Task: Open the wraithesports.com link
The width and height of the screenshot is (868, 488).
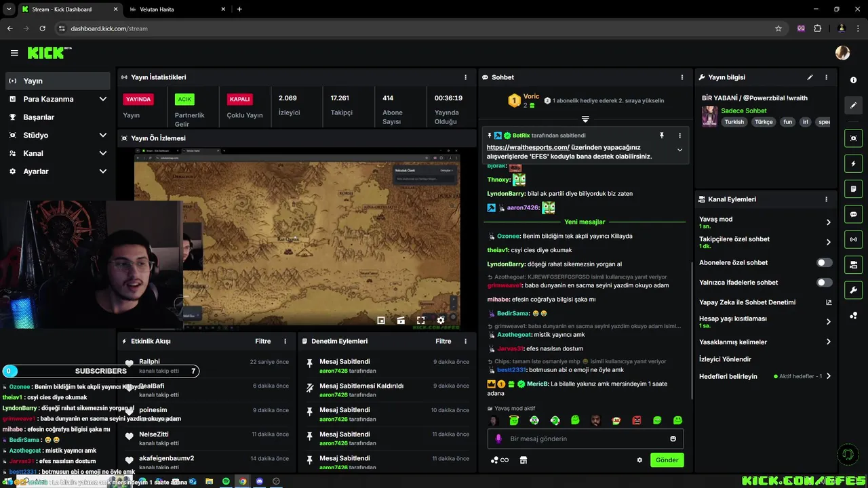Action: tap(528, 147)
